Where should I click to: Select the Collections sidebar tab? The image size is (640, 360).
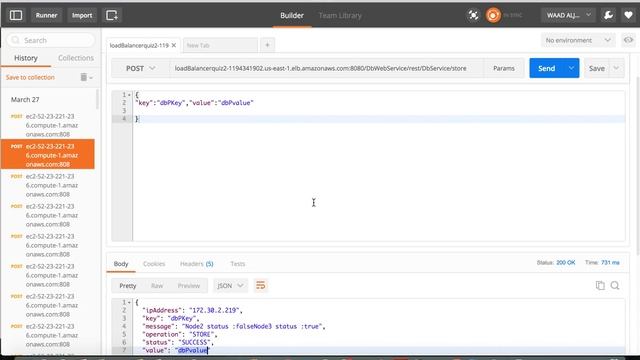pos(76,58)
